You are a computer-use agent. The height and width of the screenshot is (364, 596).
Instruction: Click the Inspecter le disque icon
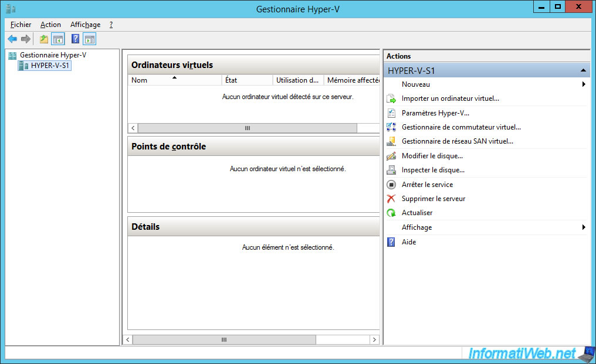click(x=391, y=170)
